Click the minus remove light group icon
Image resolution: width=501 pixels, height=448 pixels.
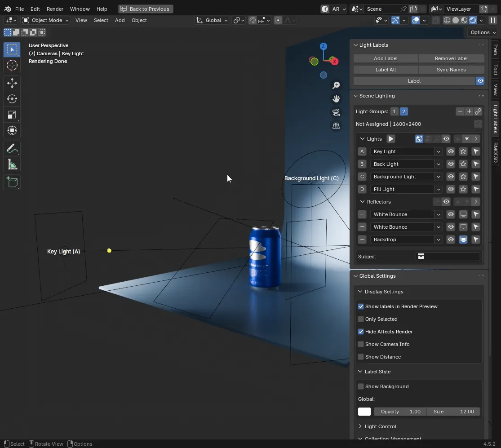click(460, 111)
